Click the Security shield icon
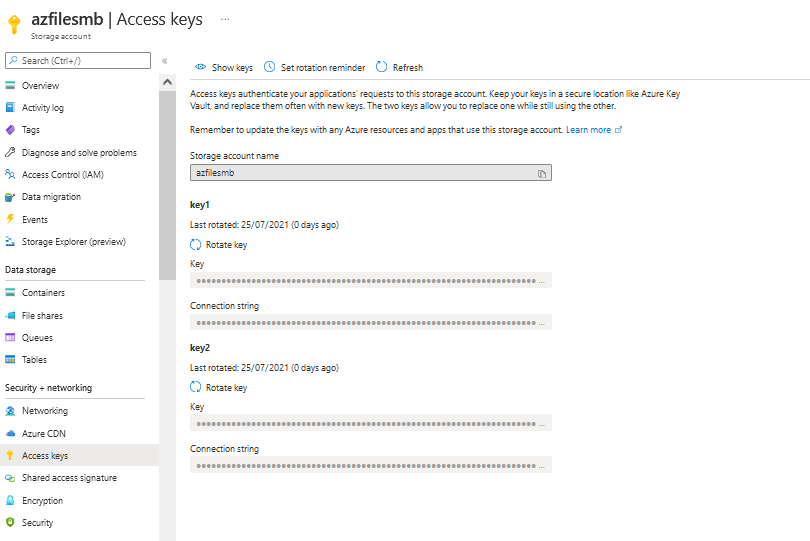The image size is (810, 541). click(x=10, y=522)
